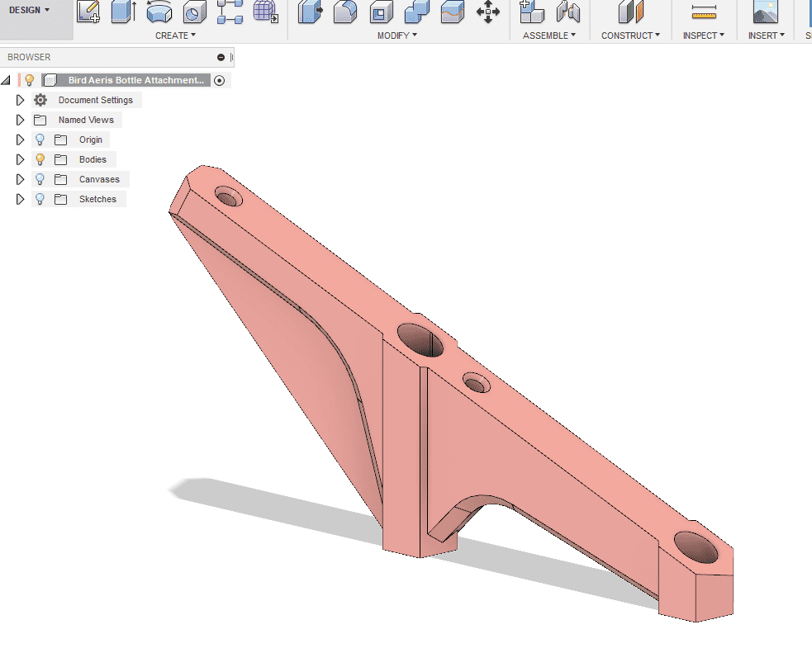Collapse the Browser panel with minus button
Screen dimensions: 812x653
pos(221,57)
